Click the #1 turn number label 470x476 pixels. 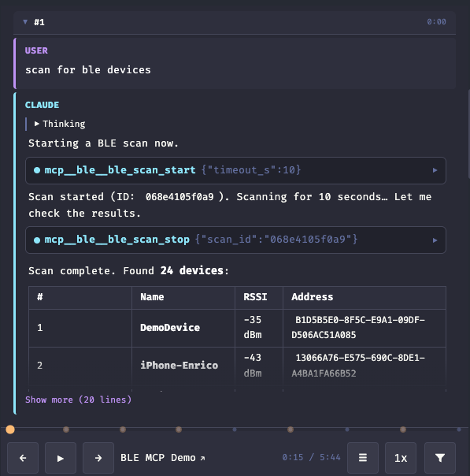click(39, 22)
